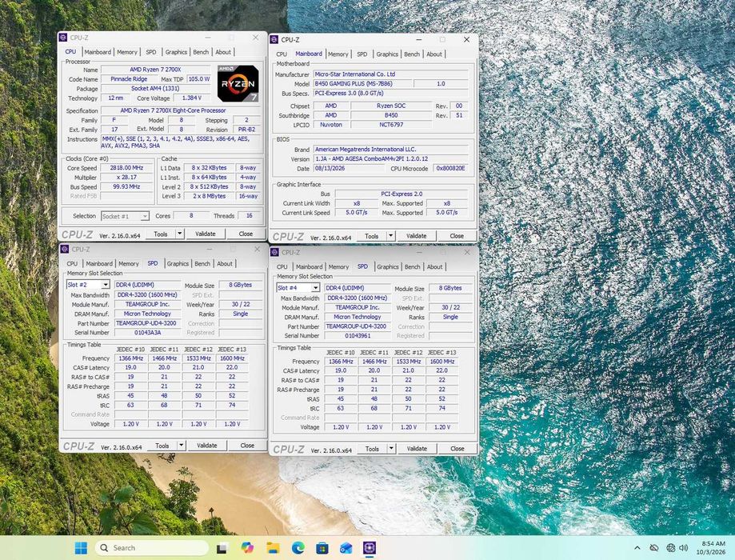Click the Pinnacle Ridge code name field

click(x=129, y=78)
